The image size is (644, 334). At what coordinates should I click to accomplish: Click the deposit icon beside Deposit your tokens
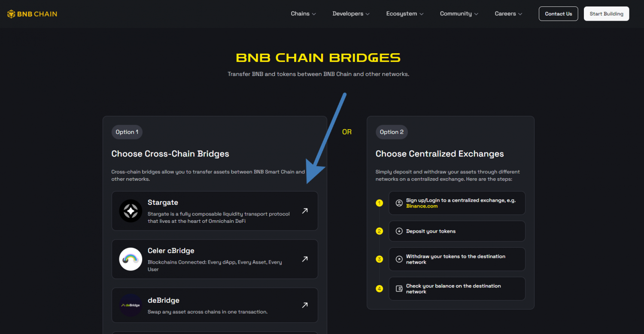tap(399, 231)
